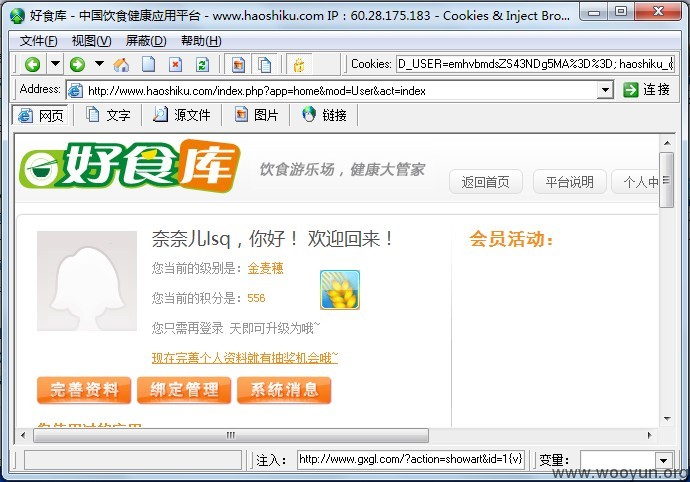The width and height of the screenshot is (690, 482).
Task: Click the slogan 饮食游乐场，健康大管家
Action: [x=342, y=169]
